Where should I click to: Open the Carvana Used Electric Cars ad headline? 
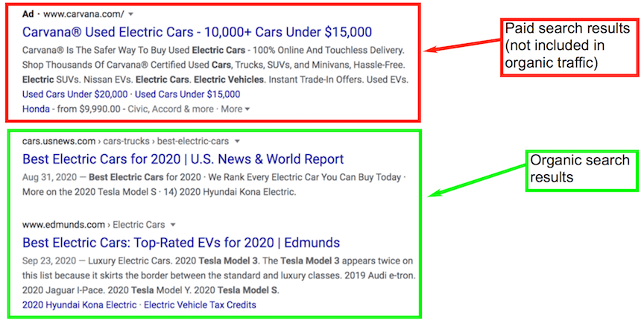tap(197, 32)
